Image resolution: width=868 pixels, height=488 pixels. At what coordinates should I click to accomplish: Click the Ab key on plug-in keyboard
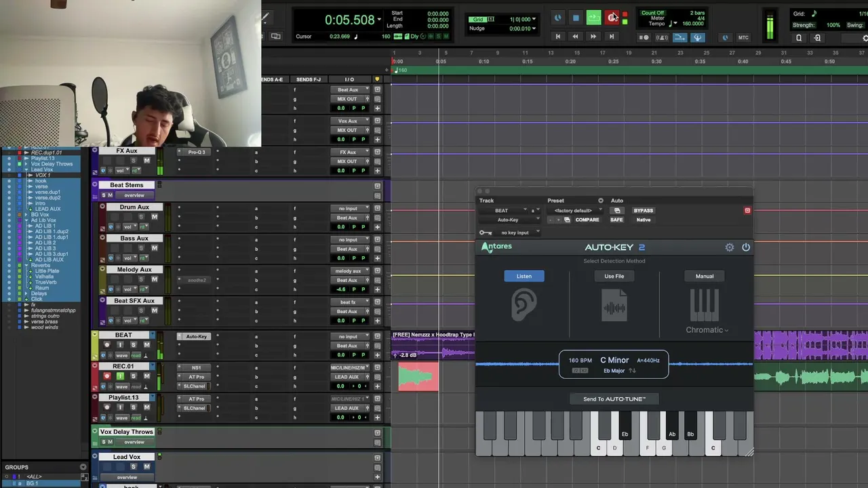[x=672, y=426]
